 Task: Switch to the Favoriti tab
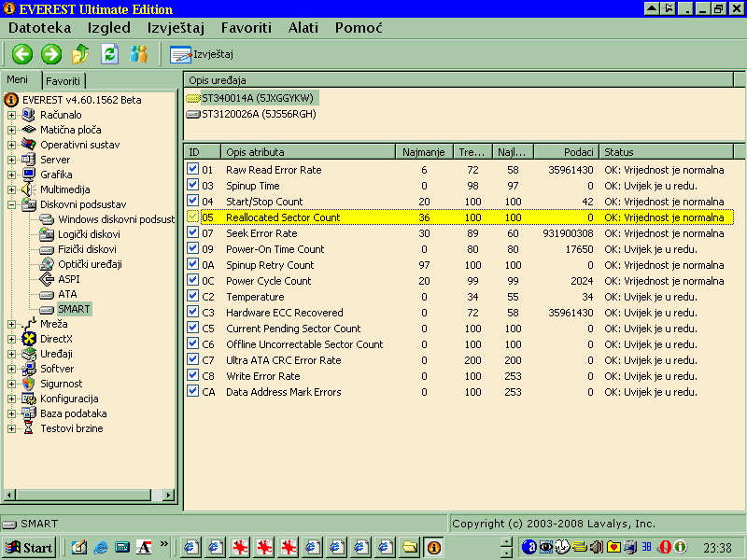click(x=63, y=81)
